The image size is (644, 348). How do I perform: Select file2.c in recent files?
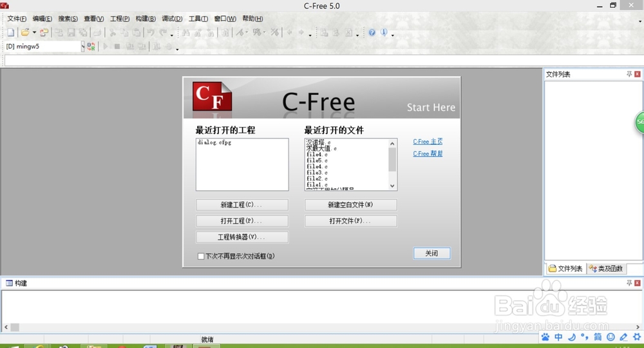coord(317,179)
